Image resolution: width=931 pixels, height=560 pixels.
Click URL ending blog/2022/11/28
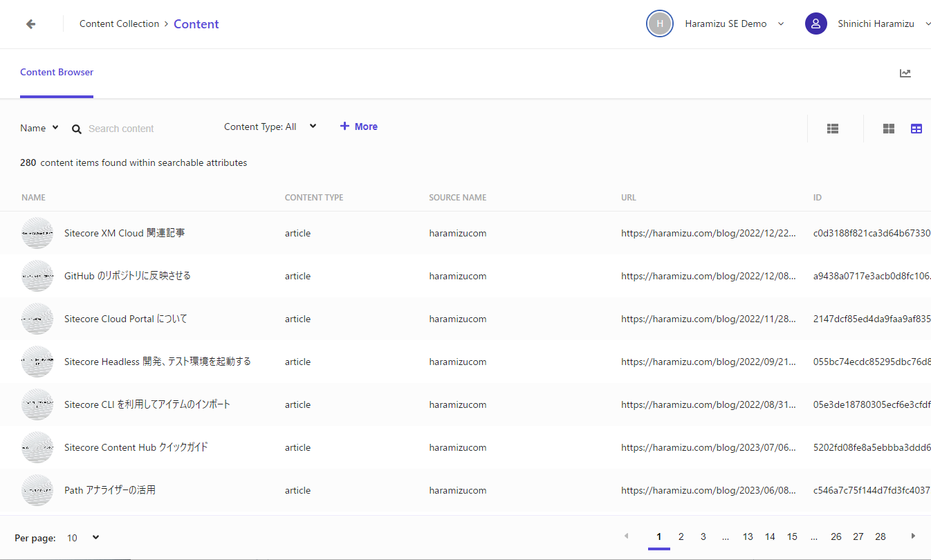[x=709, y=319]
